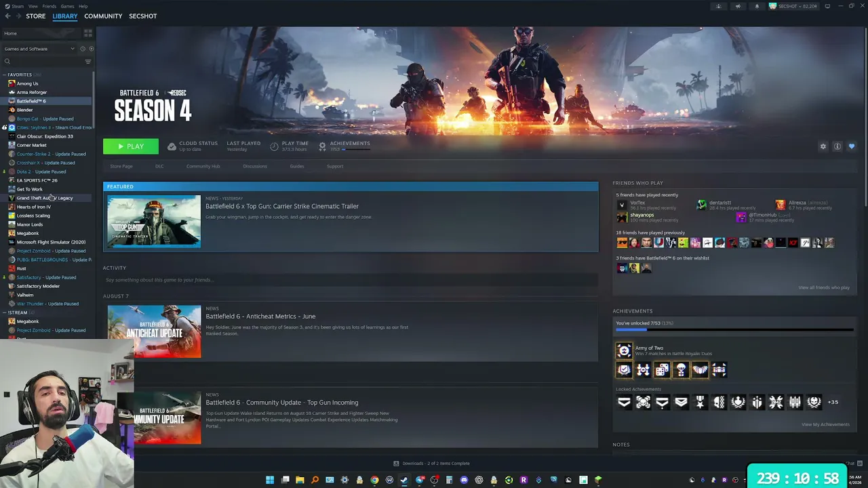Open the Community Hub link
The height and width of the screenshot is (488, 868).
tap(203, 166)
